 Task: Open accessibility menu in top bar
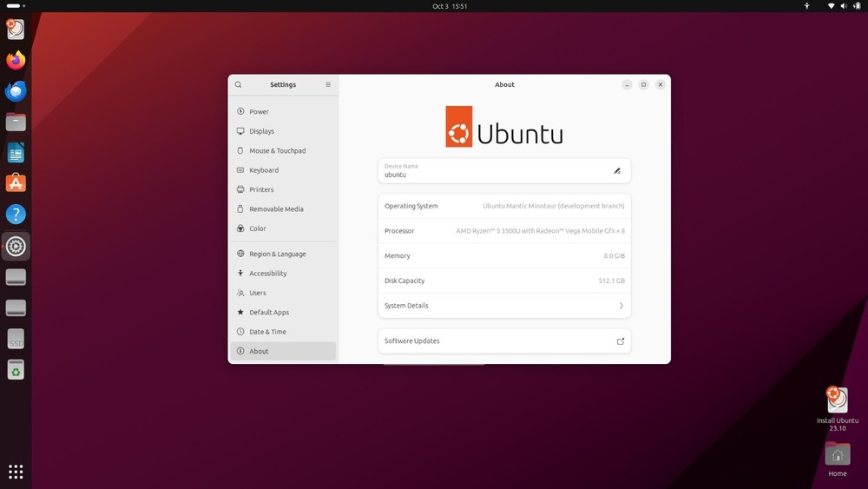pos(806,6)
